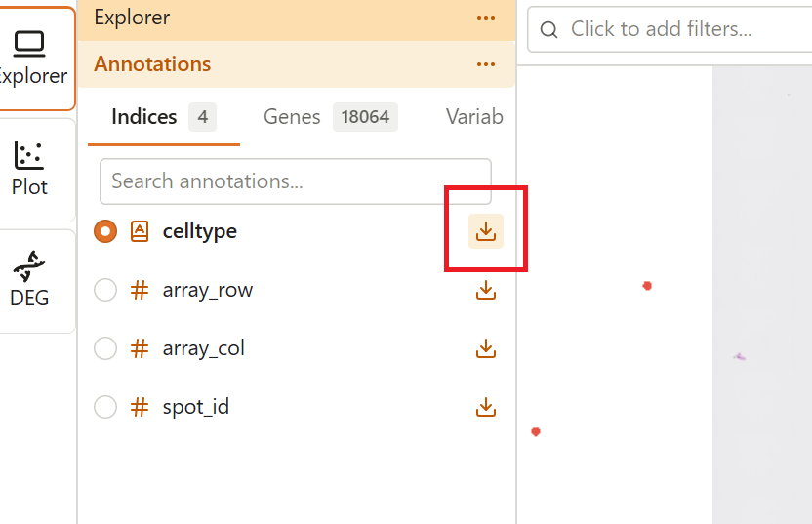Viewport: 812px width, 524px height.
Task: Select the array_row radio button
Action: point(105,290)
